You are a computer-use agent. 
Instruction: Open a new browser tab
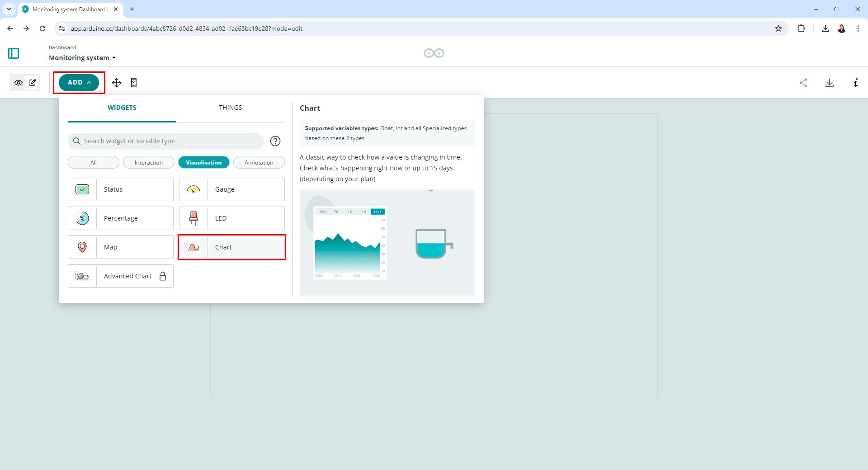[x=132, y=9]
